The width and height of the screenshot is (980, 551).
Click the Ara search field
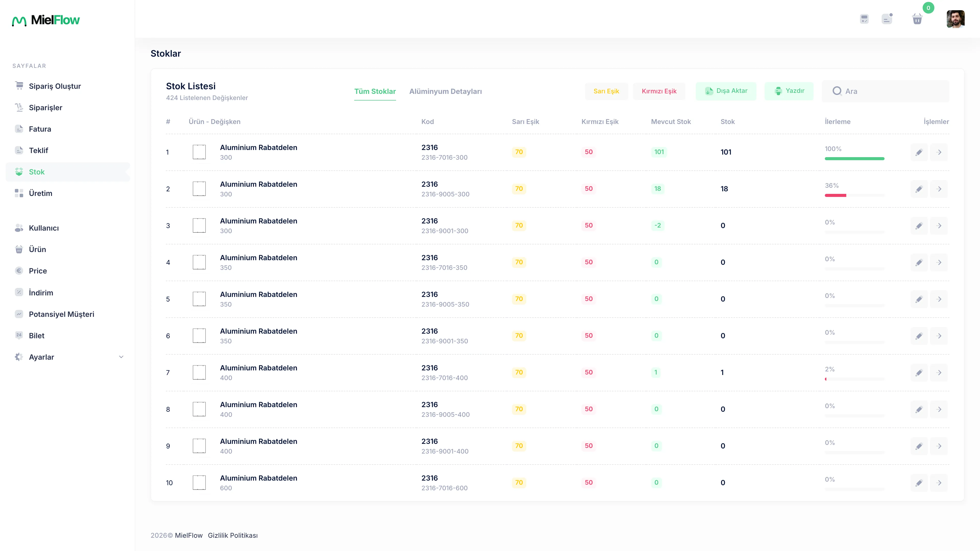pyautogui.click(x=885, y=91)
